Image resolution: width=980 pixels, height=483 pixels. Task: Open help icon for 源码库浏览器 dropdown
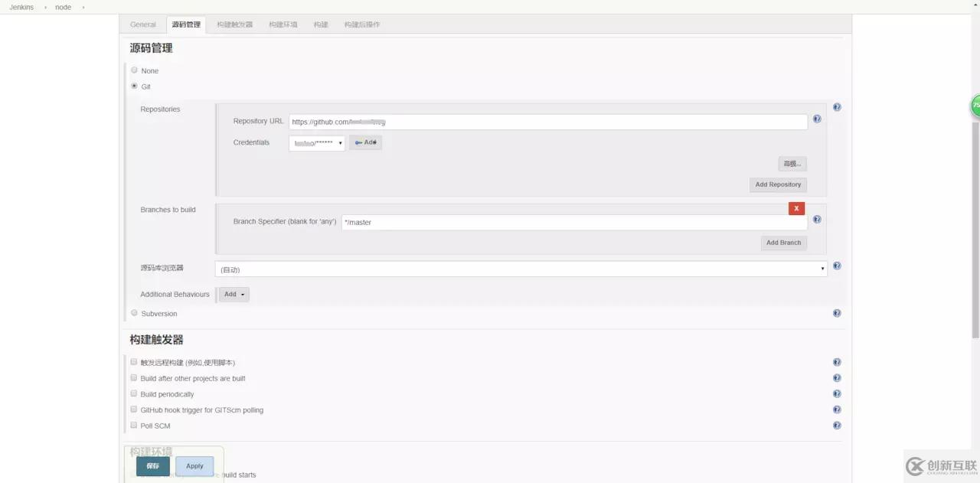click(x=837, y=266)
